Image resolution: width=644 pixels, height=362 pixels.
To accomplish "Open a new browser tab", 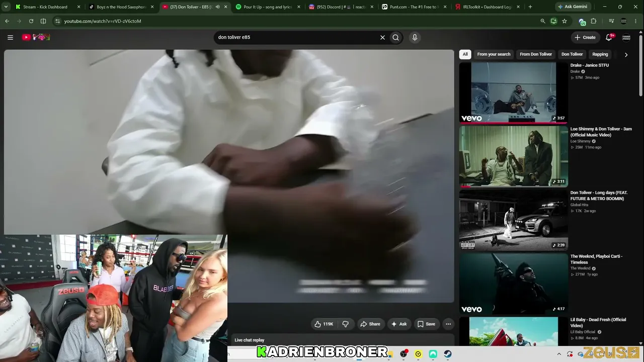I will (x=530, y=7).
